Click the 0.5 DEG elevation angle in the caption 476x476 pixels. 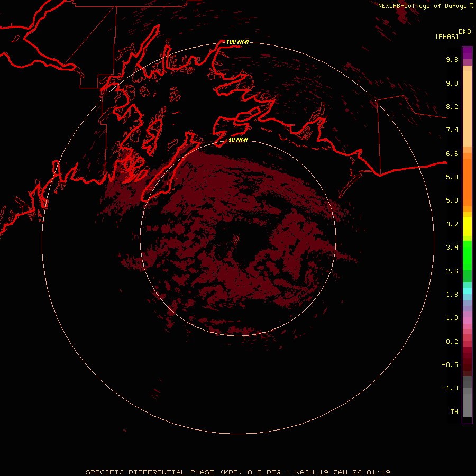pos(264,472)
